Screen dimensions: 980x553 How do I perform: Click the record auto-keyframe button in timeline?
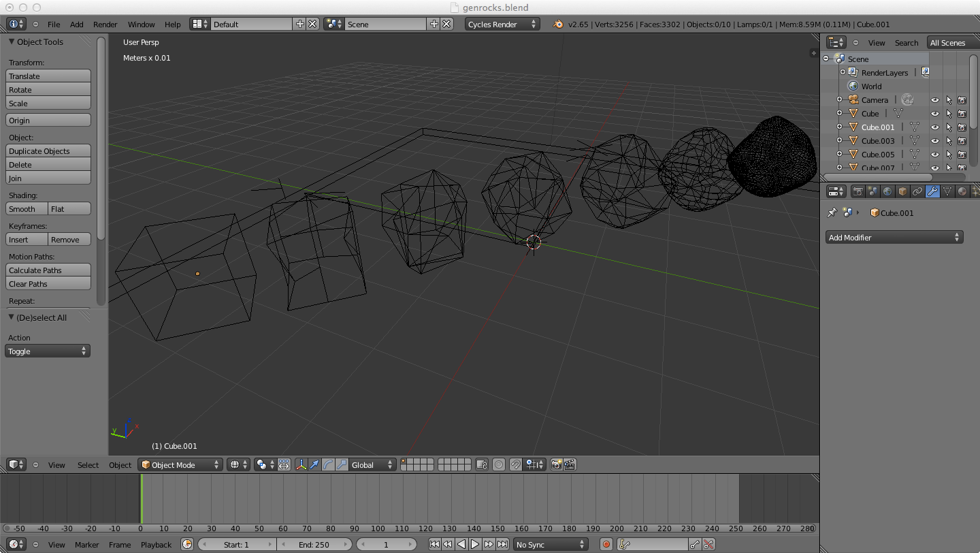click(606, 545)
